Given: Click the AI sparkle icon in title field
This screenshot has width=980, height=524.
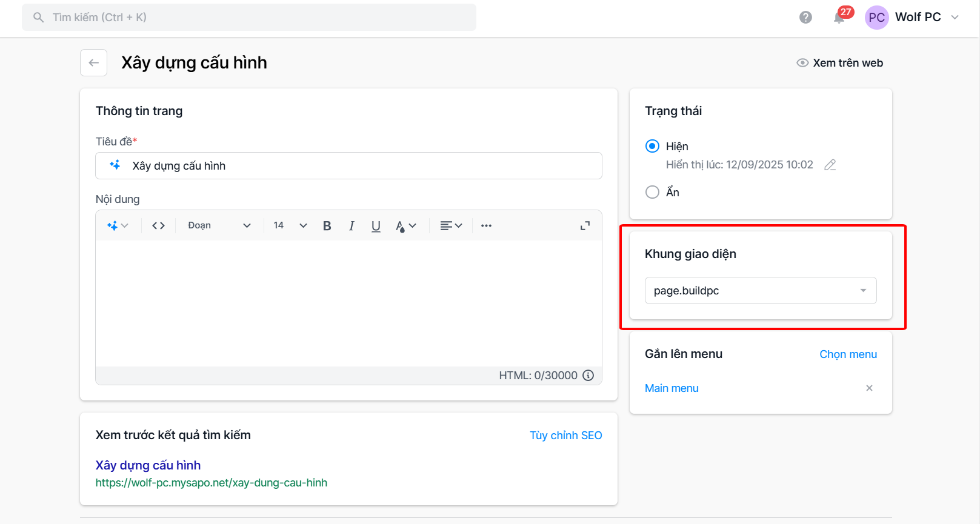Looking at the screenshot, I should click(x=115, y=165).
